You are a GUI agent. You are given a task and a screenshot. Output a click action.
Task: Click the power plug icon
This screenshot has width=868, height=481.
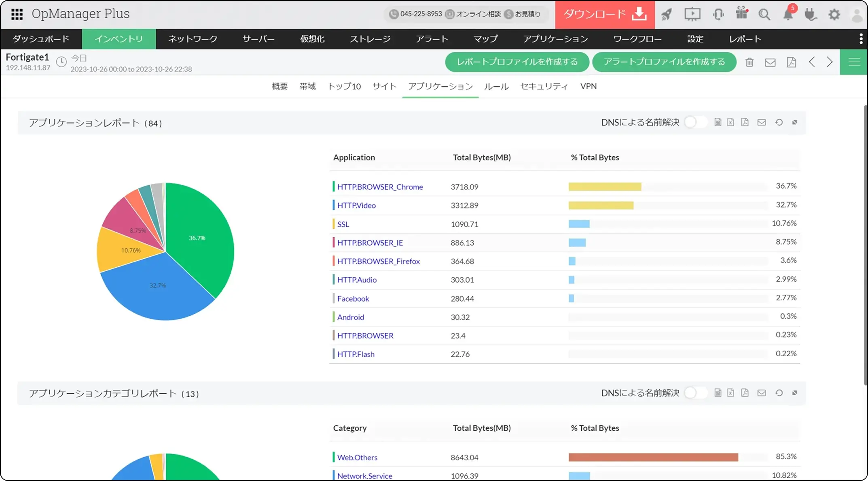coord(811,14)
